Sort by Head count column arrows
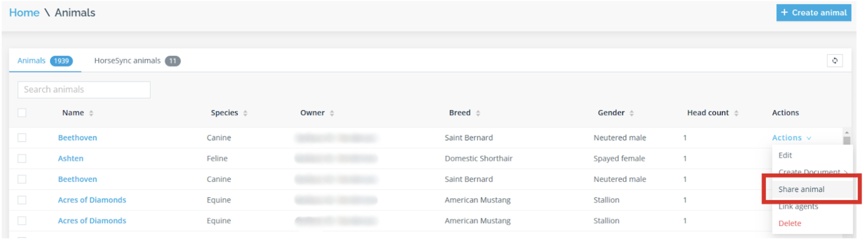Image resolution: width=868 pixels, height=251 pixels. (736, 113)
